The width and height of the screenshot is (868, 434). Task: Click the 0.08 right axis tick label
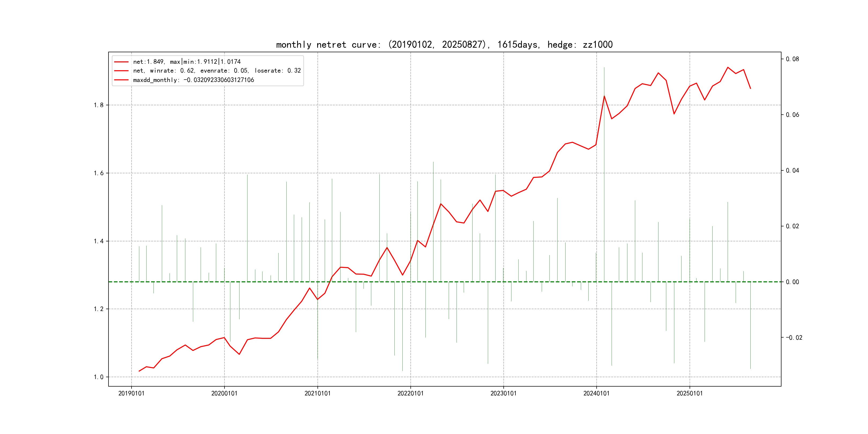(792, 59)
